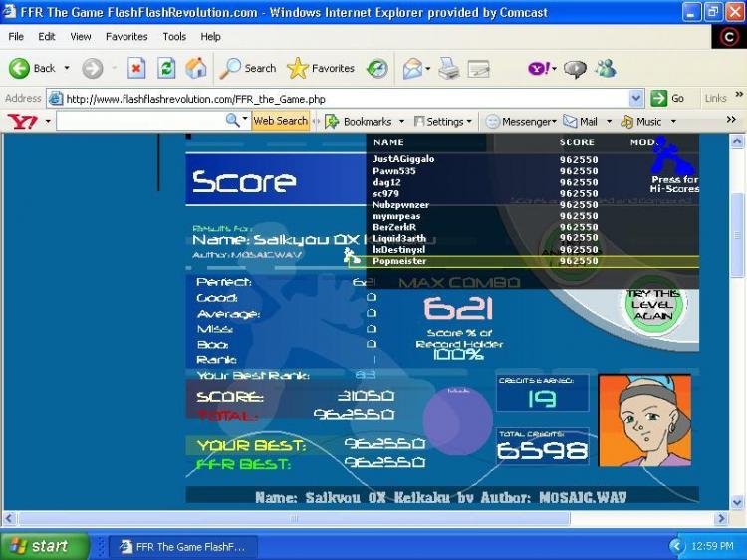Click the FFR The Game taskbar button

(183, 547)
